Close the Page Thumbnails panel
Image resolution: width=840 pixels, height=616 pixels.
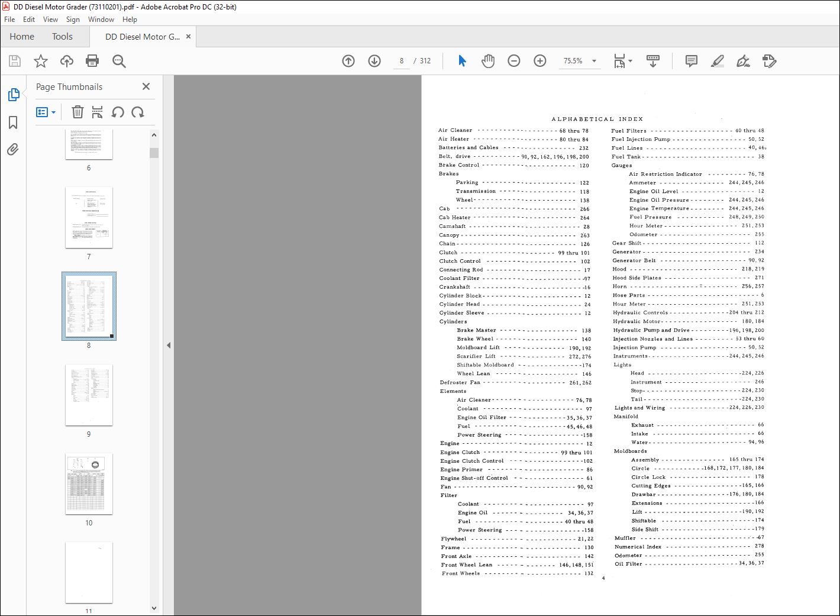[146, 86]
